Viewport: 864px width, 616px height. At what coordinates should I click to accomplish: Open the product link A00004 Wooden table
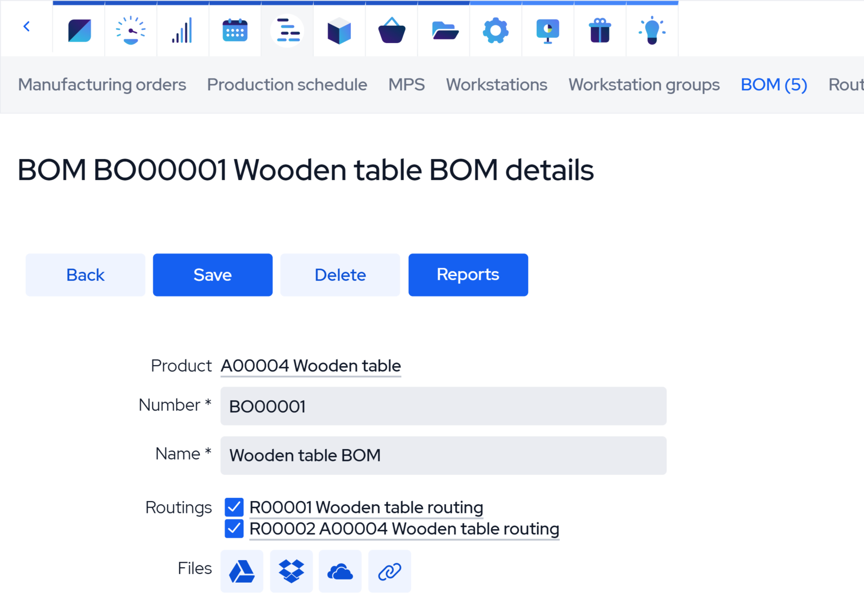[x=310, y=365]
